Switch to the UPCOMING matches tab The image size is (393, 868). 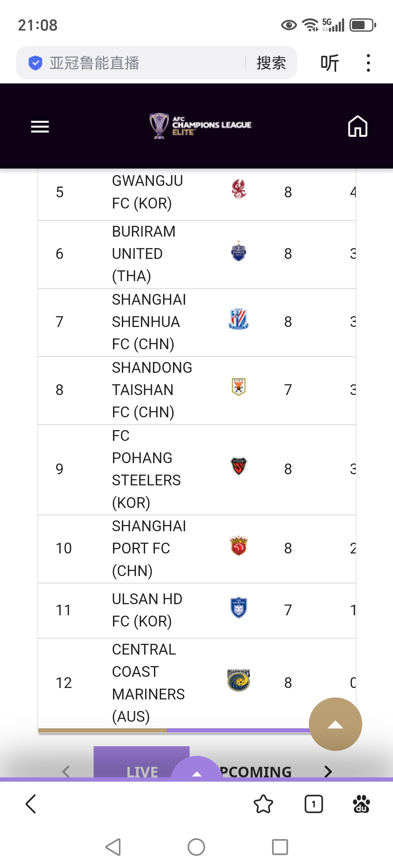256,771
